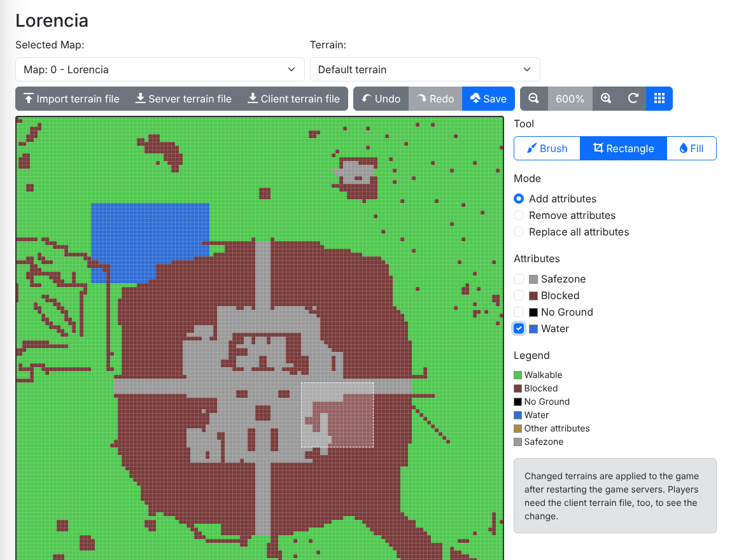Click the Walkable legend label
Viewport: 732px width, 560px height.
(x=543, y=375)
